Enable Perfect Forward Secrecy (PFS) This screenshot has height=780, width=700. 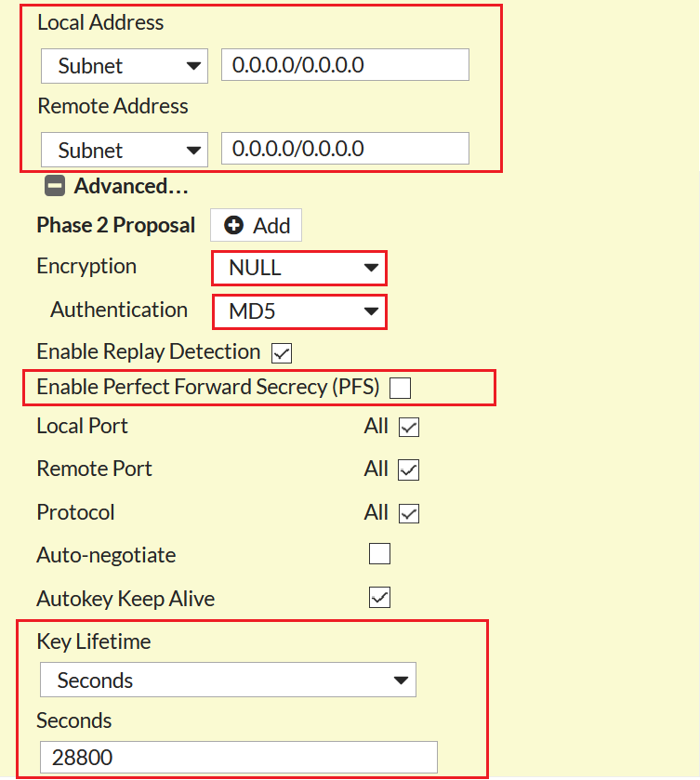tap(400, 388)
